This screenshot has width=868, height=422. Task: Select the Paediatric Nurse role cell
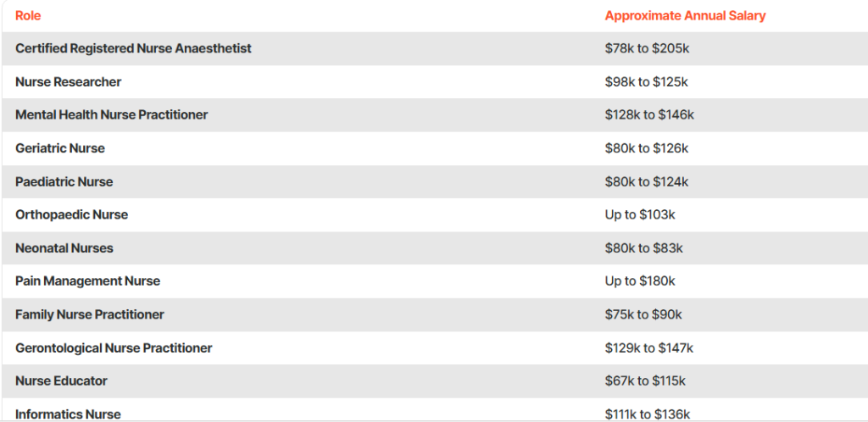coord(64,181)
